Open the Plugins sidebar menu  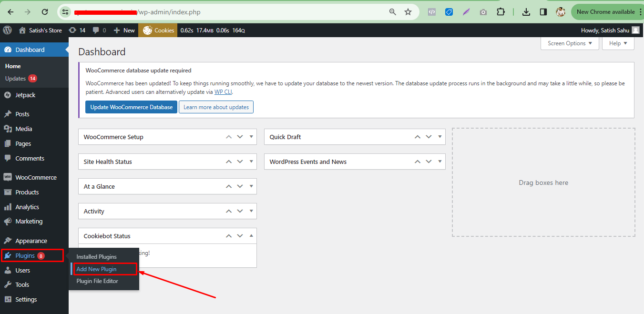[x=32, y=256]
